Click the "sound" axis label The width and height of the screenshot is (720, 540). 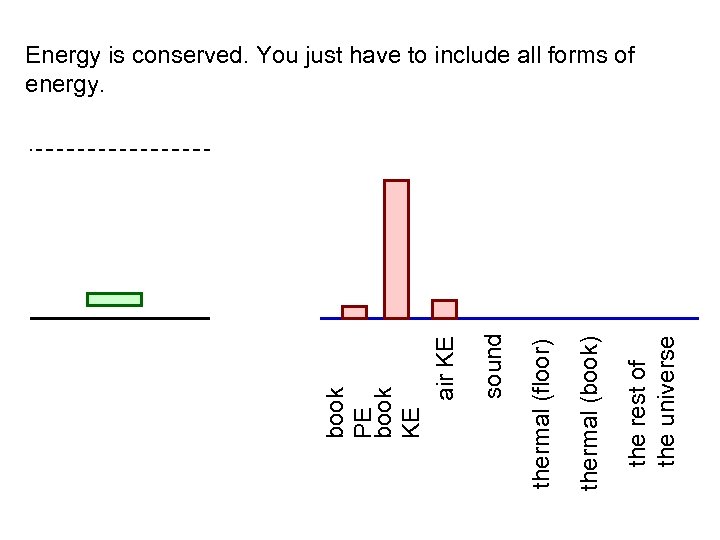point(493,366)
